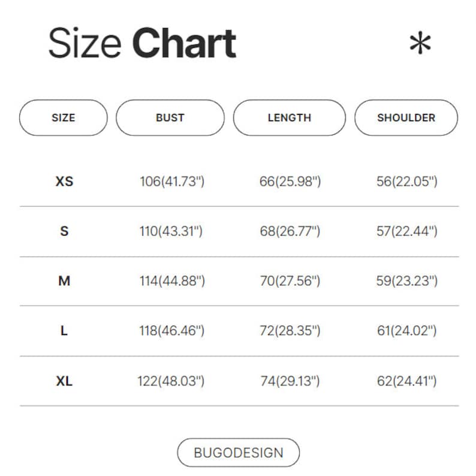The height and width of the screenshot is (476, 476).
Task: Select the SHOULDER column header
Action: pyautogui.click(x=406, y=118)
